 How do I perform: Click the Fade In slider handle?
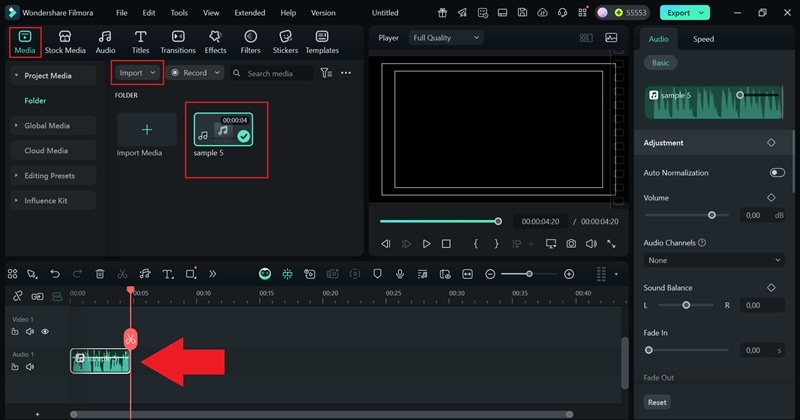tap(648, 350)
